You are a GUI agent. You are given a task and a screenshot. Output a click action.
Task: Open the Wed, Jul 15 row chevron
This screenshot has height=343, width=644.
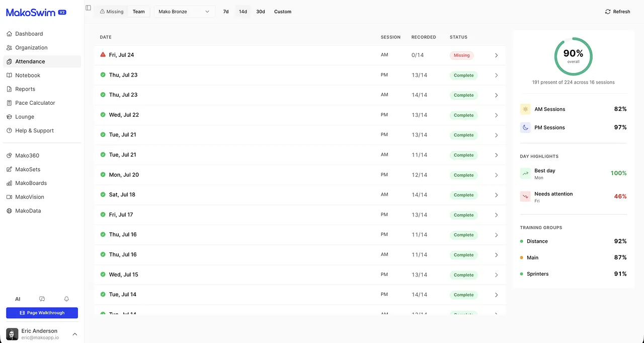point(496,275)
